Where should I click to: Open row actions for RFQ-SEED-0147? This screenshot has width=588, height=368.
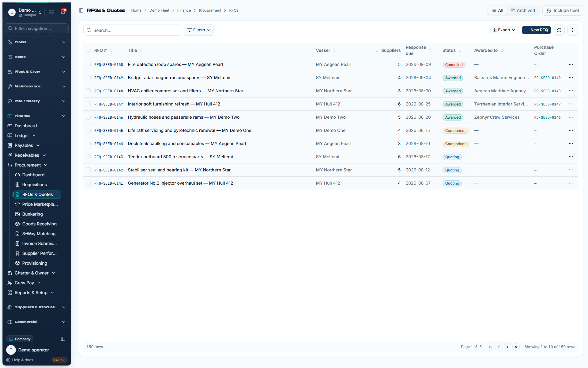click(x=571, y=104)
